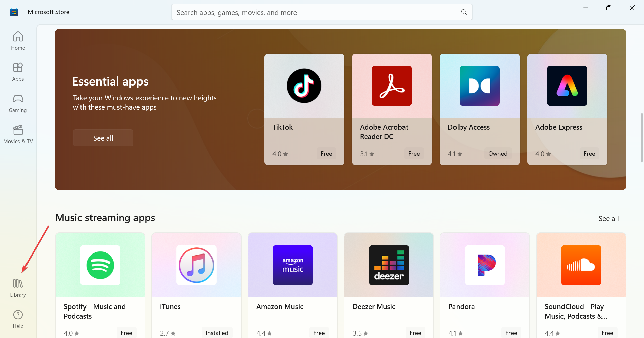This screenshot has height=338, width=644.
Task: Open the Help page
Action: pos(18,319)
